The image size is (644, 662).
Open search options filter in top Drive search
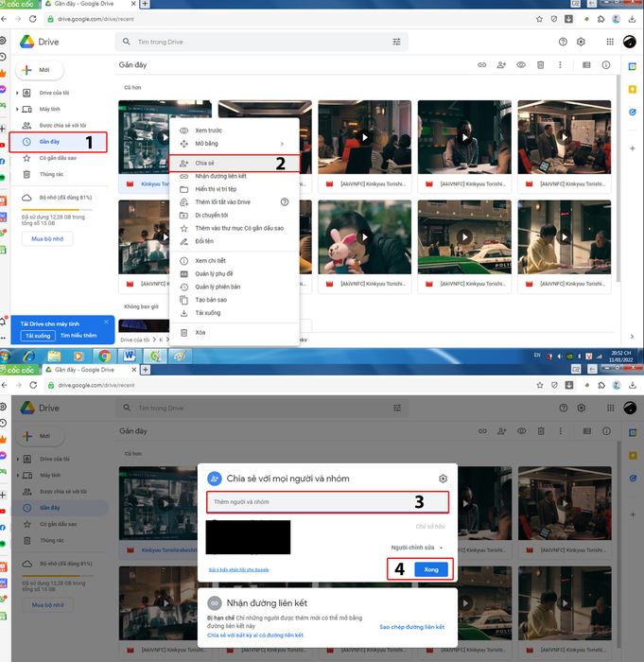tap(396, 42)
